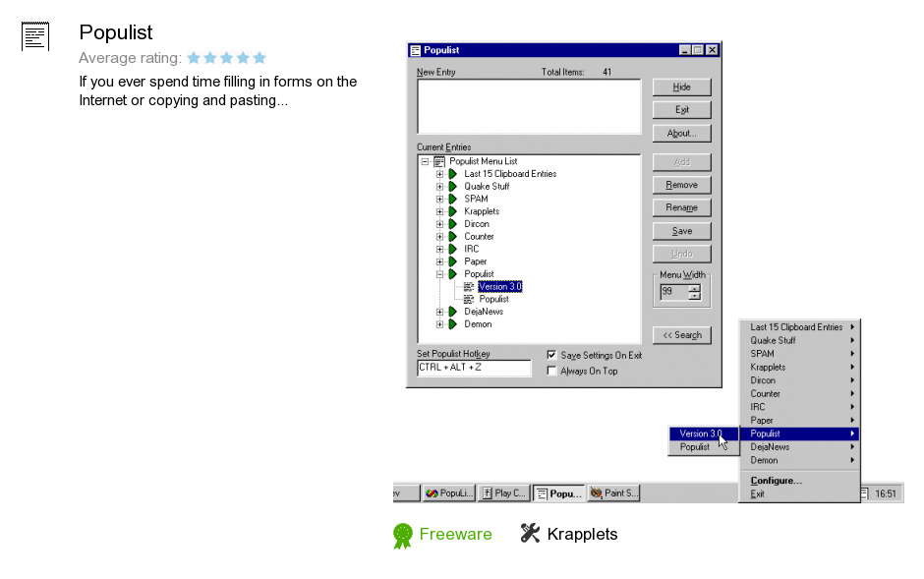The height and width of the screenshot is (579, 924).
Task: Click the Krapplets developer link
Action: pyautogui.click(x=582, y=534)
